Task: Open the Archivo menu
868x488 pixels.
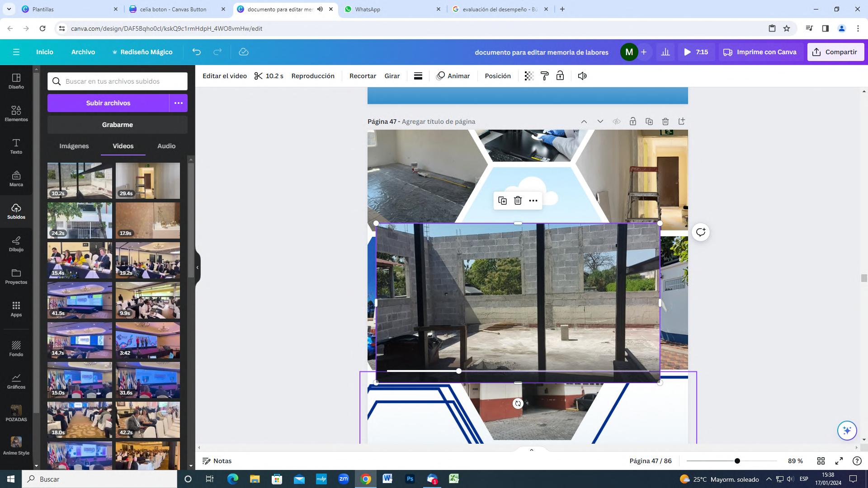Action: tap(83, 52)
